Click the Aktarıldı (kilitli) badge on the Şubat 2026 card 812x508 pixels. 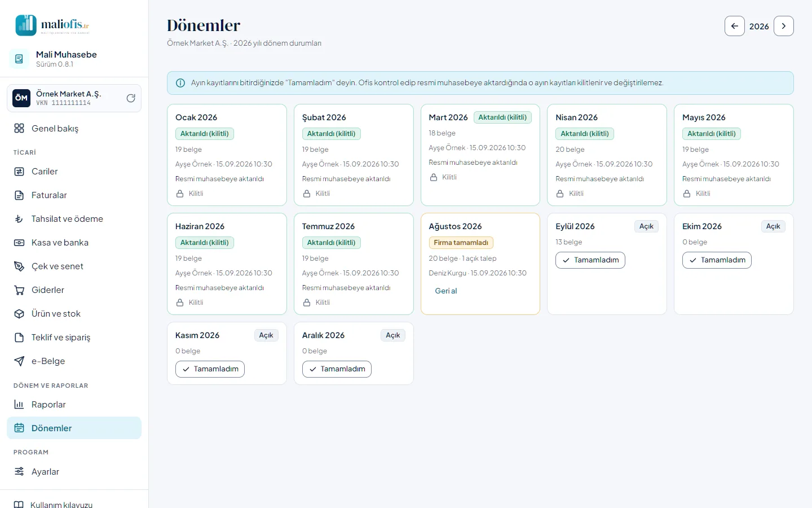332,134
